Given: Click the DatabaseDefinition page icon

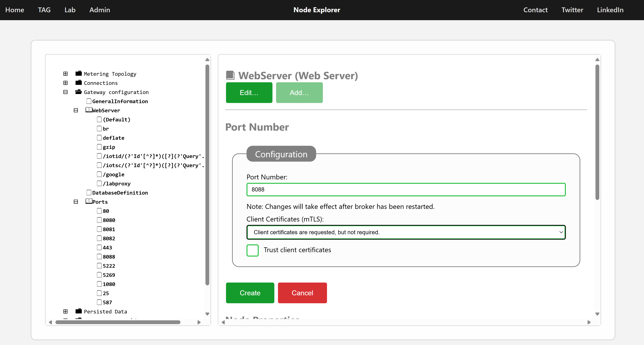Looking at the screenshot, I should [89, 192].
